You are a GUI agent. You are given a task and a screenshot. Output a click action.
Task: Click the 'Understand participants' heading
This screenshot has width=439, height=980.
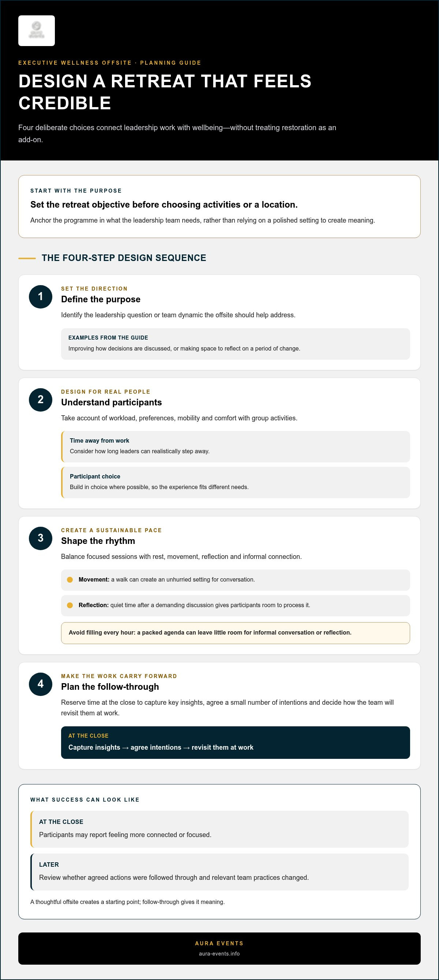click(x=112, y=402)
